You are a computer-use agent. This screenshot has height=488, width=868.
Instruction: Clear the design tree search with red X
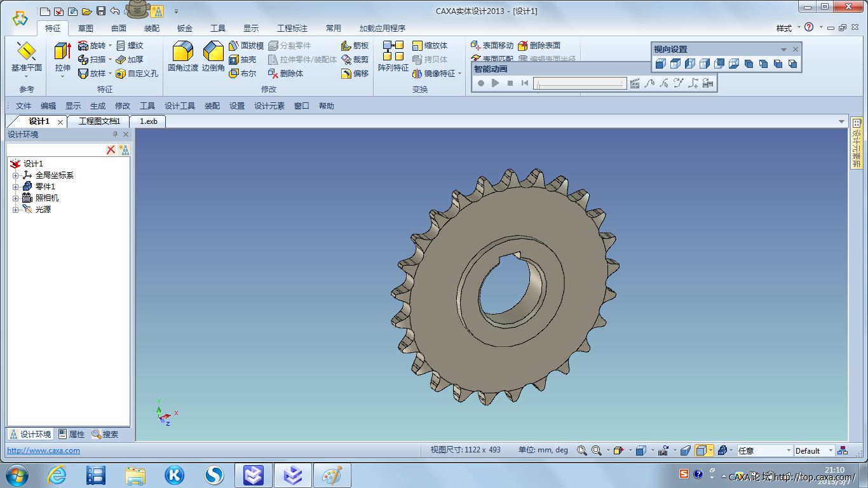[x=111, y=149]
